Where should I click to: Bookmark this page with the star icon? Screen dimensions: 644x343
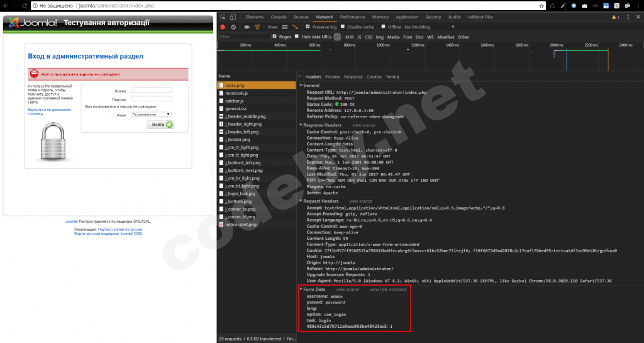pyautogui.click(x=541, y=6)
